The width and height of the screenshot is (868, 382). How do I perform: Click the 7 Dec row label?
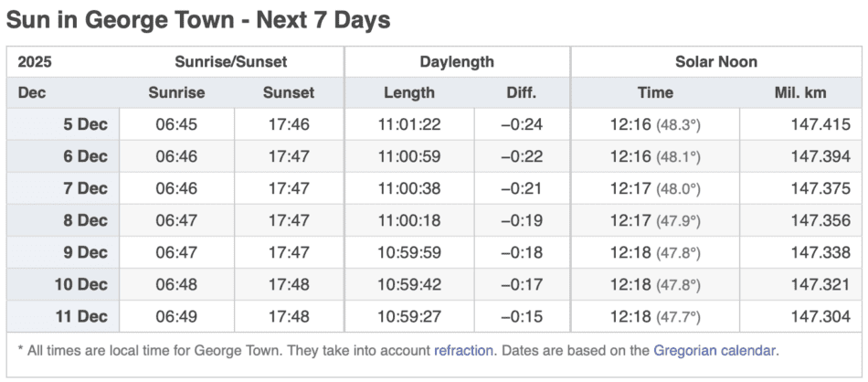85,188
